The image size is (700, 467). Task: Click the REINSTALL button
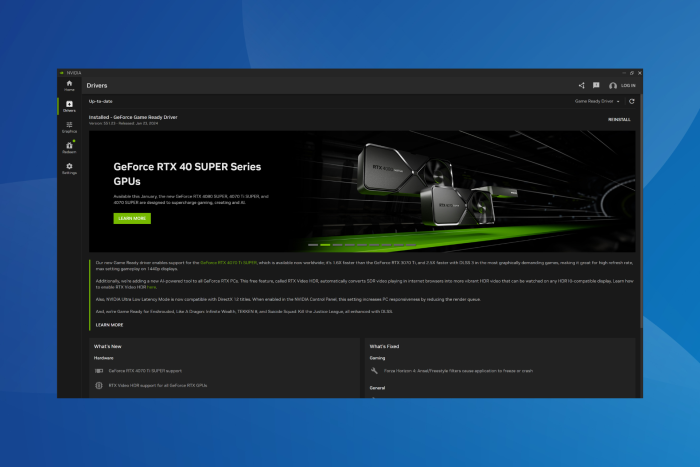619,120
